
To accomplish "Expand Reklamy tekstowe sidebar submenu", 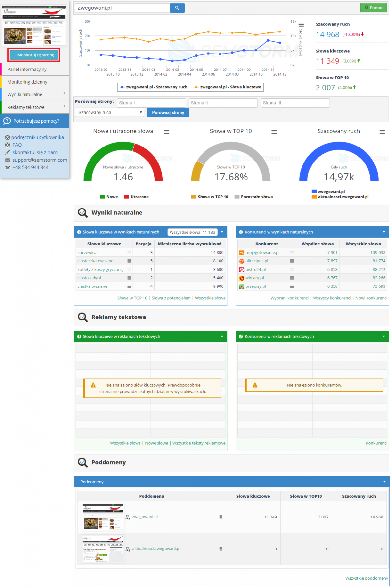I will click(x=64, y=106).
